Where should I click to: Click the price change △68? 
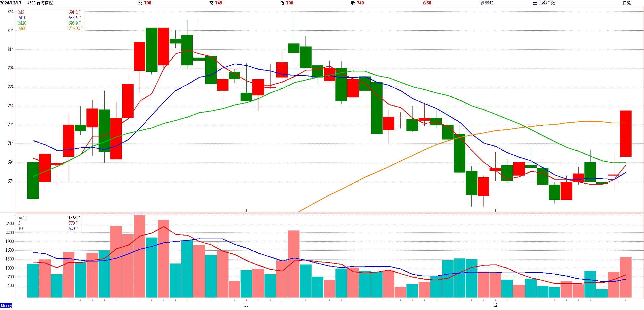(427, 3)
